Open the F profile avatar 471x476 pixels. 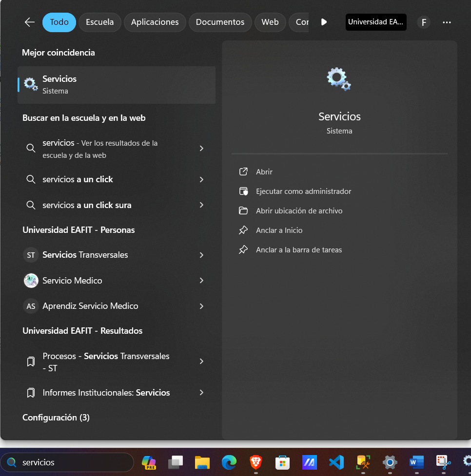point(424,22)
